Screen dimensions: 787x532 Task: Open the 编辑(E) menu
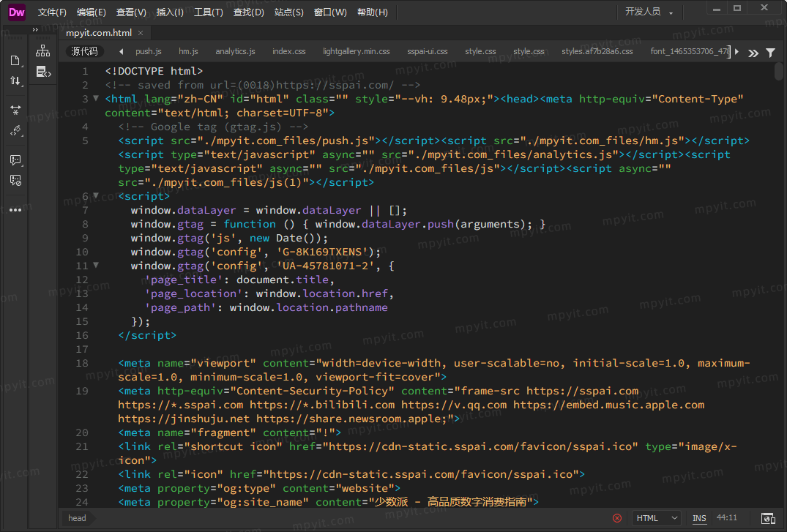point(91,12)
